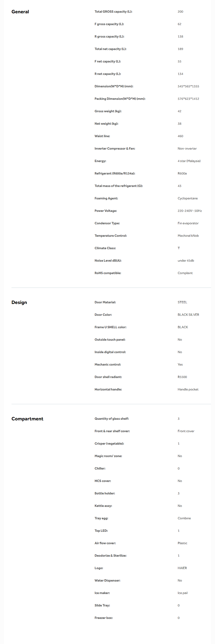The height and width of the screenshot is (644, 215).
Task: Click the R600a refrigerant value
Action: [182, 173]
